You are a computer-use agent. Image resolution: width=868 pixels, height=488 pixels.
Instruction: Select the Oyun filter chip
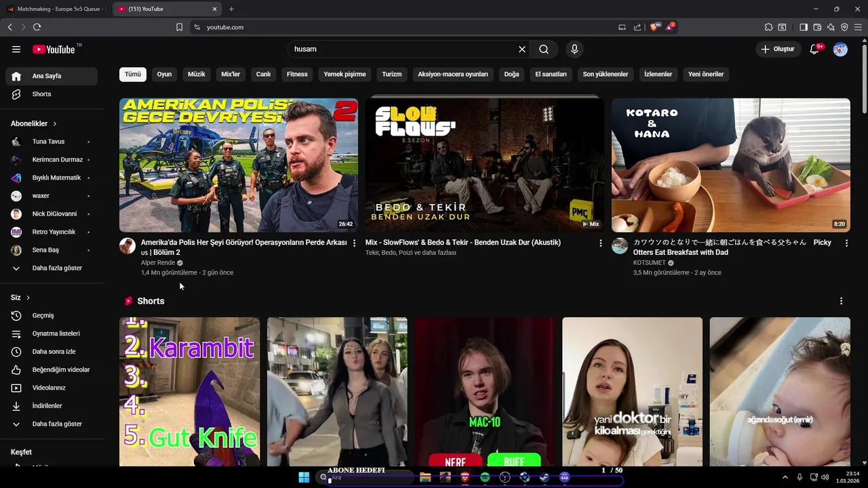pyautogui.click(x=165, y=74)
